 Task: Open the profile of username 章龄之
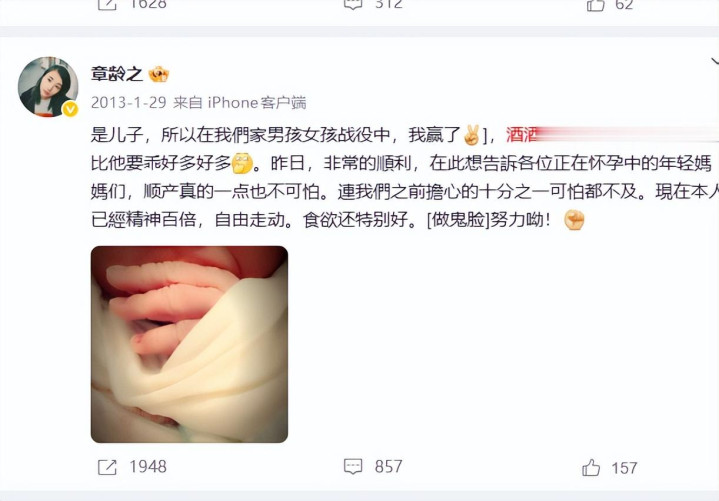[117, 74]
